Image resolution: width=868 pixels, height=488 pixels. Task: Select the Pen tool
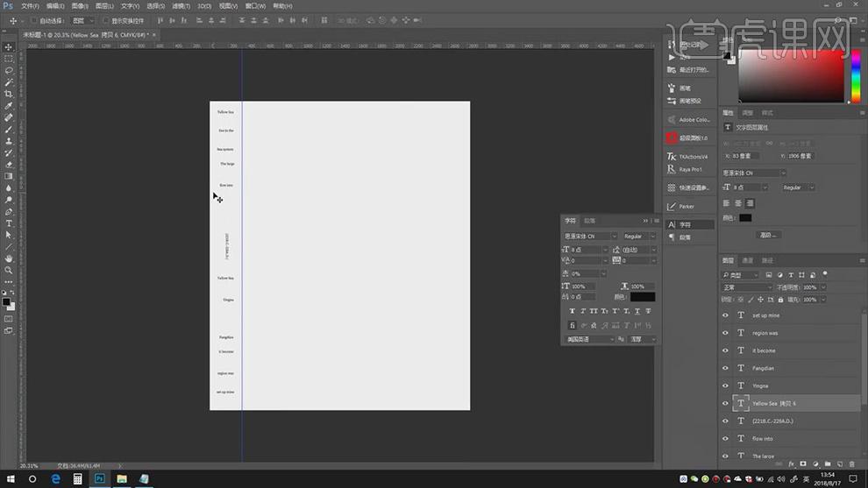click(8, 212)
